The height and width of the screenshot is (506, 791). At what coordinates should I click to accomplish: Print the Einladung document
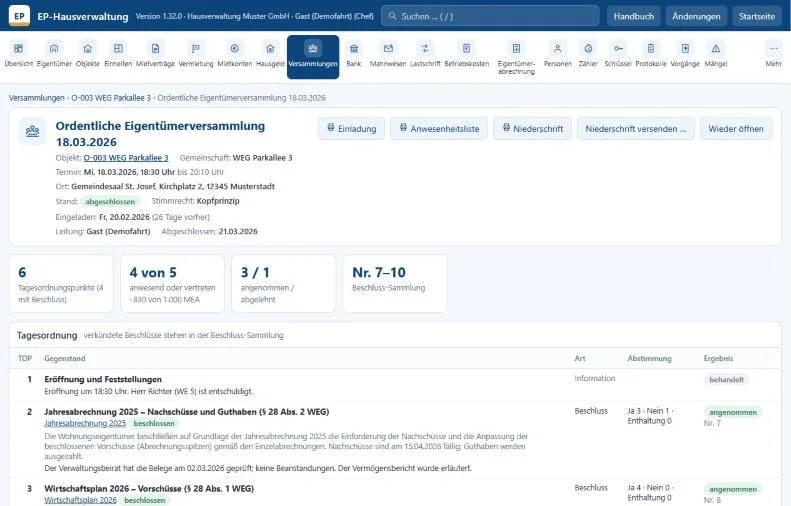coord(351,129)
